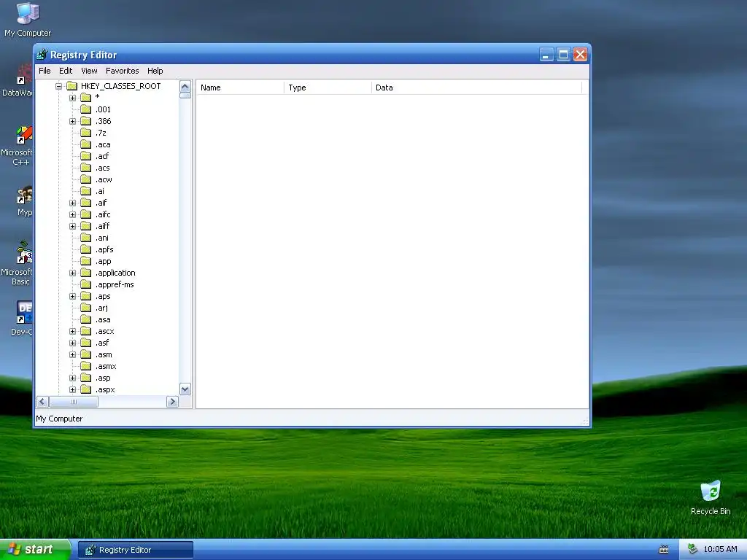This screenshot has width=747, height=560.
Task: Click the .arj key folder icon
Action: click(x=86, y=308)
